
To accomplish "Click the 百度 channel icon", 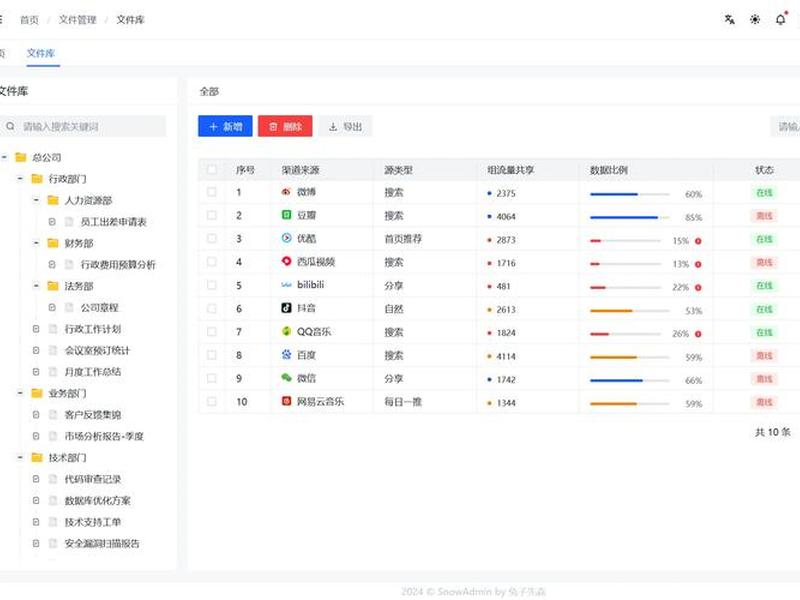I will 286,355.
